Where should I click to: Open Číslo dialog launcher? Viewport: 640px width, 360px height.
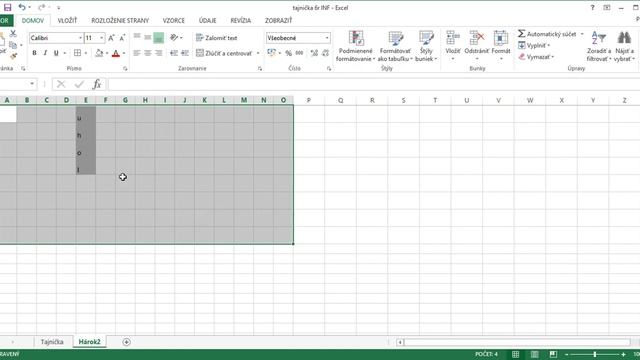(329, 69)
